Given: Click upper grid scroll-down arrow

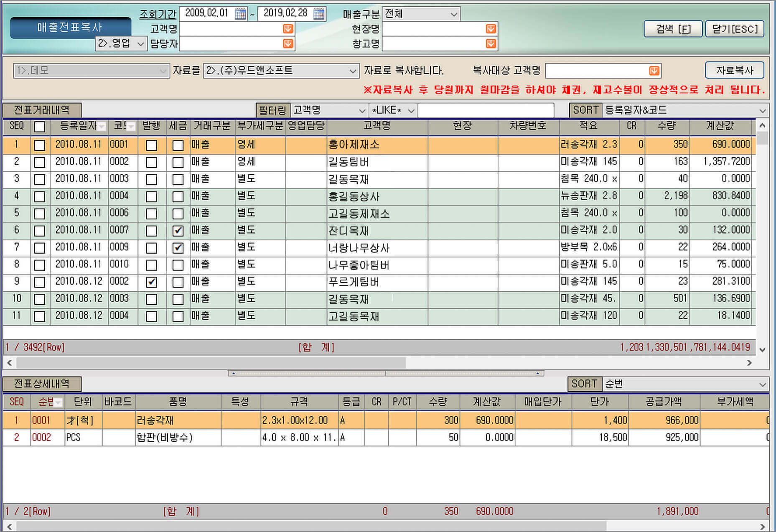Looking at the screenshot, I should tap(762, 350).
